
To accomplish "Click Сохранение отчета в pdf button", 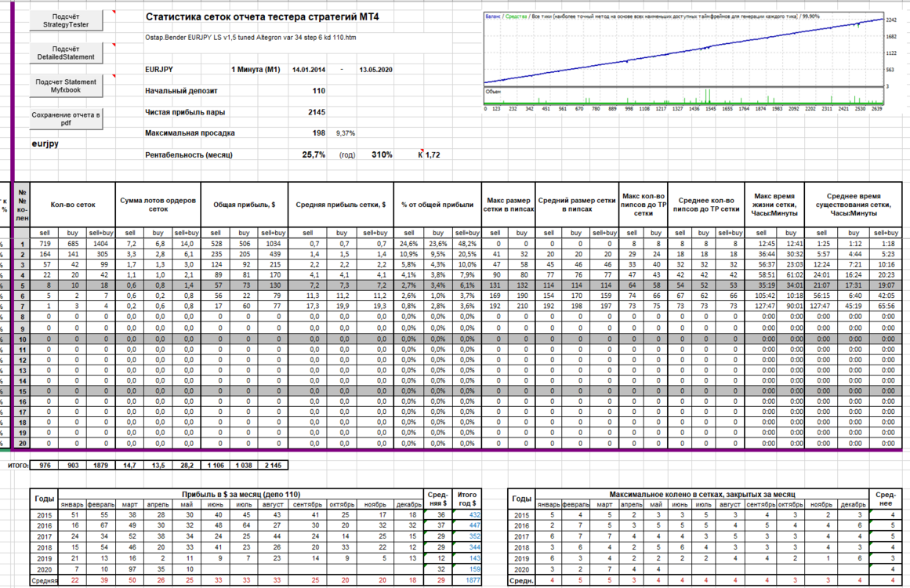I will pos(66,118).
